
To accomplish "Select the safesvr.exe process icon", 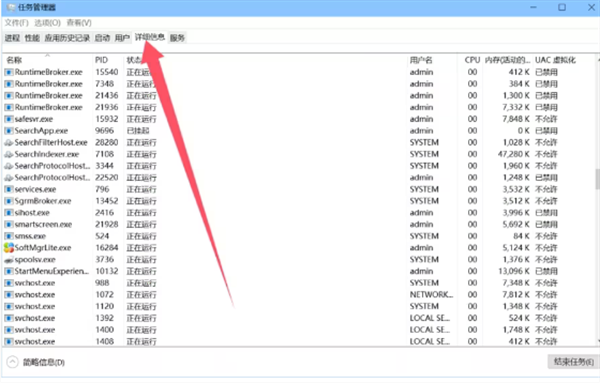I will [x=8, y=119].
